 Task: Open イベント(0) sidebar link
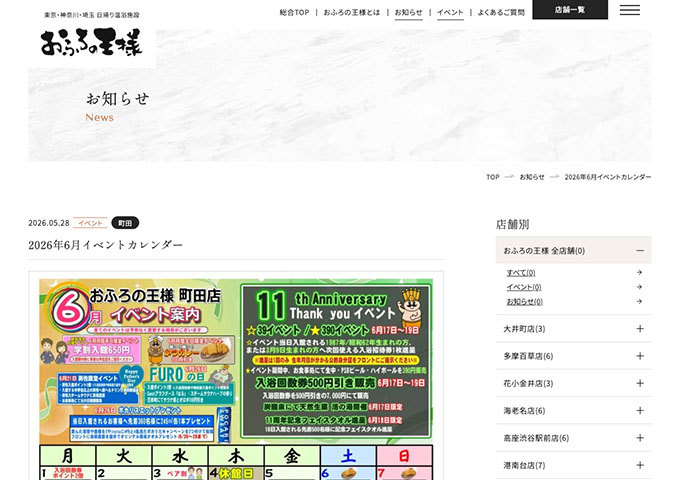point(524,287)
